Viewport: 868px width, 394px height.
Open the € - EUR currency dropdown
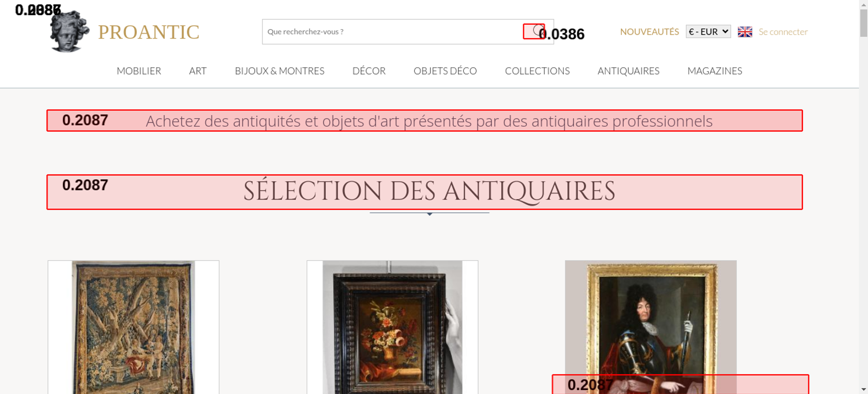tap(708, 32)
